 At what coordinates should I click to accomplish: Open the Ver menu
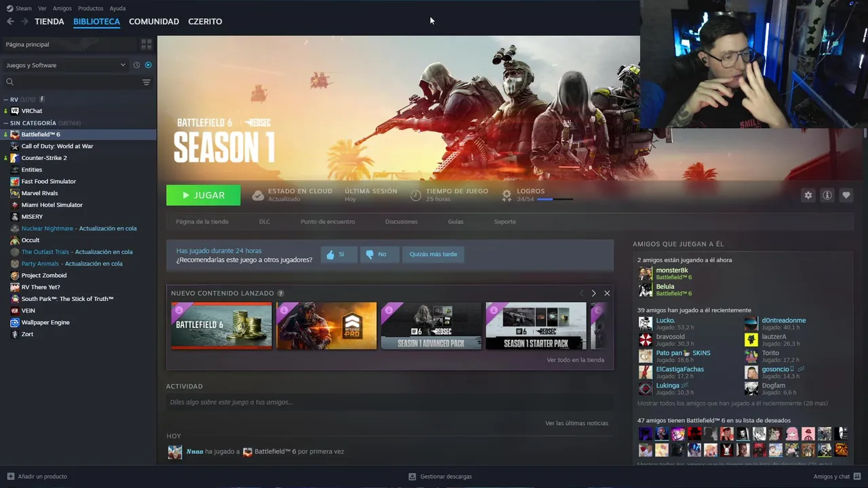[x=42, y=8]
